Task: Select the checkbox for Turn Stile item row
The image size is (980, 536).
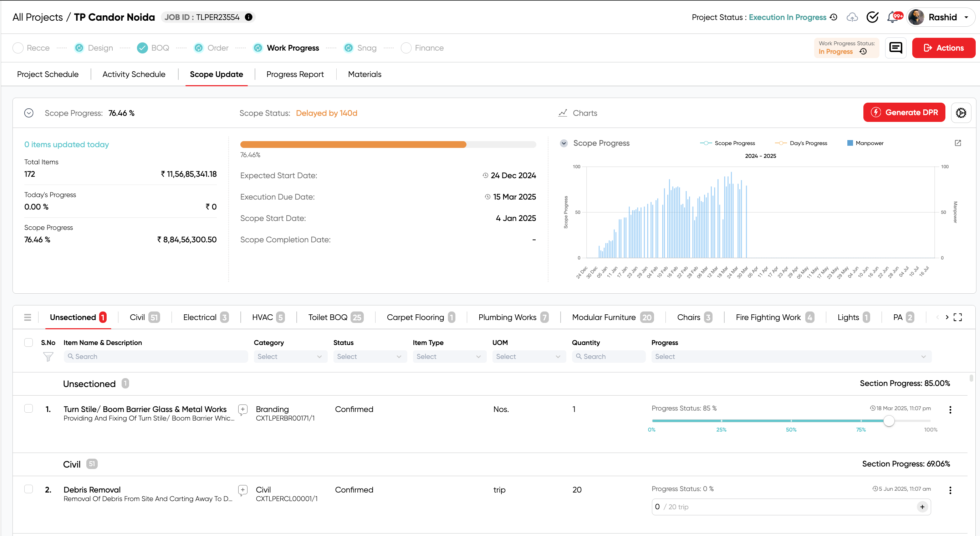Action: (x=29, y=408)
